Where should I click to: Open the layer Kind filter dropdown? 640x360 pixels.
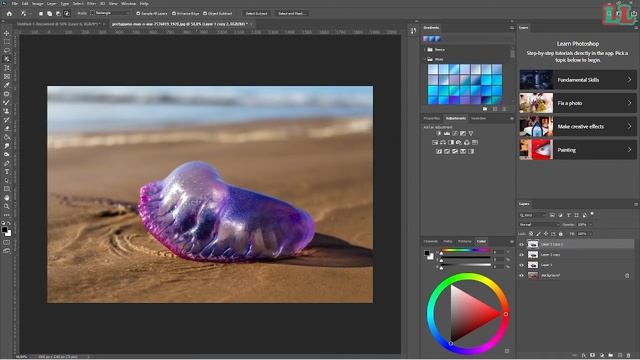coord(532,215)
